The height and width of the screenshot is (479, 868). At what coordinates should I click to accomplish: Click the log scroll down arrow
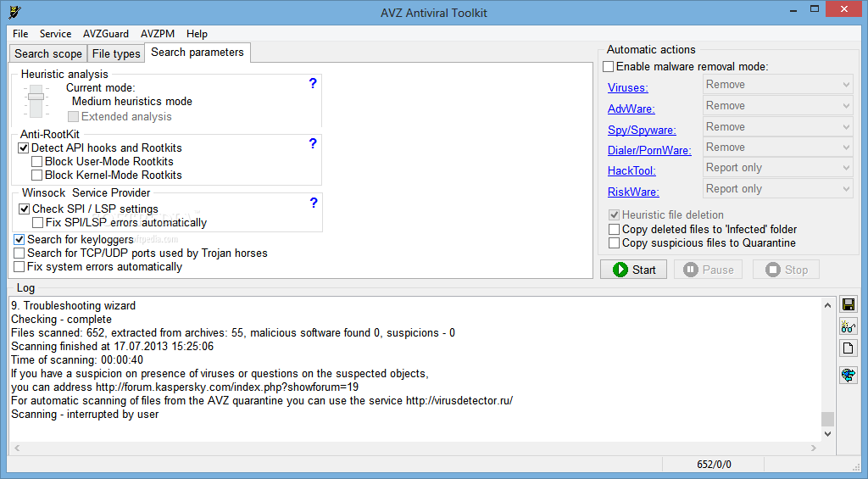pyautogui.click(x=827, y=434)
